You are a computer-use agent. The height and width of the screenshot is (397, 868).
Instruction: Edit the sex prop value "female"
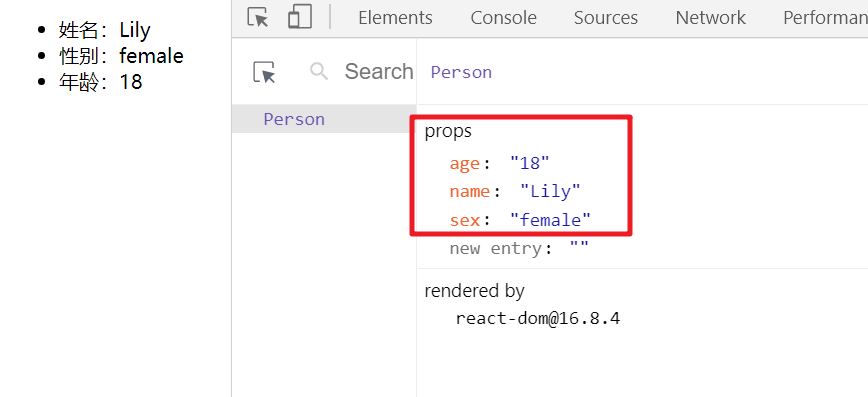[550, 220]
